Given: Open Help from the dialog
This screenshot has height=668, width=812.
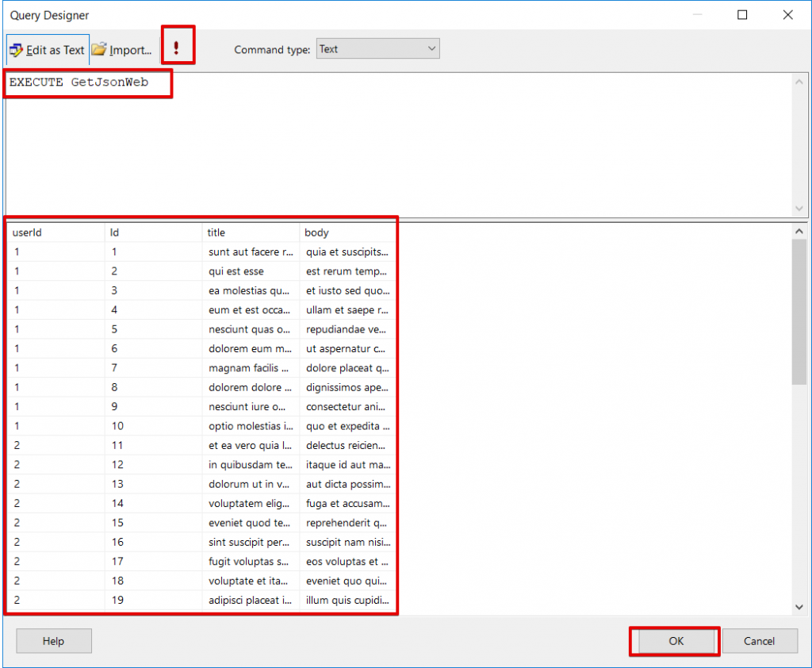Looking at the screenshot, I should point(53,640).
